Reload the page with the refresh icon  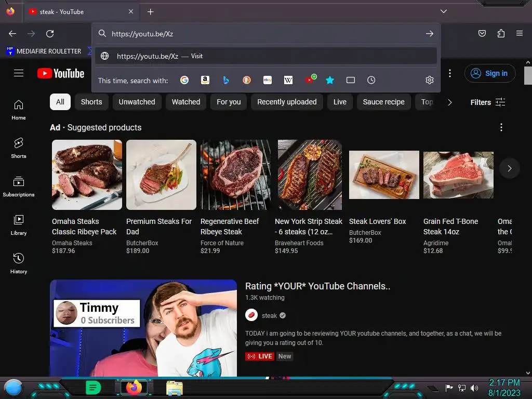click(x=50, y=34)
